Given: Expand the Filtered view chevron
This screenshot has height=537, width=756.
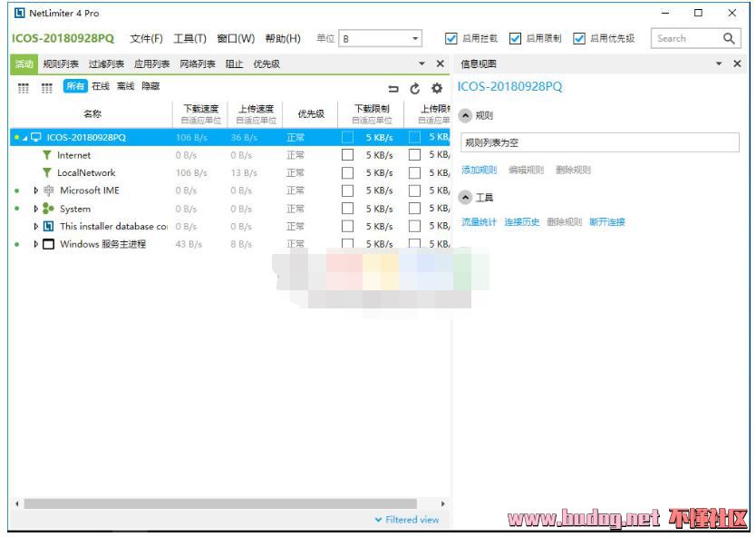Looking at the screenshot, I should 378,520.
